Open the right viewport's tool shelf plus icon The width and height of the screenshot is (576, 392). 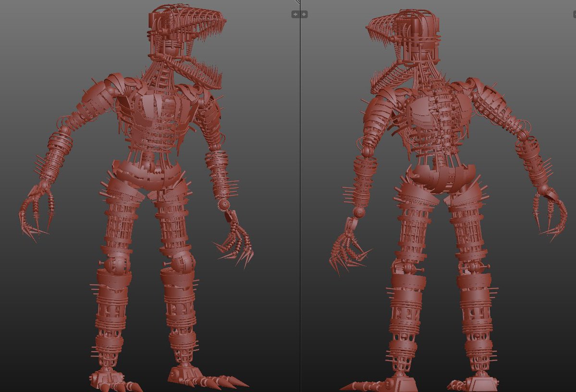[x=304, y=14]
